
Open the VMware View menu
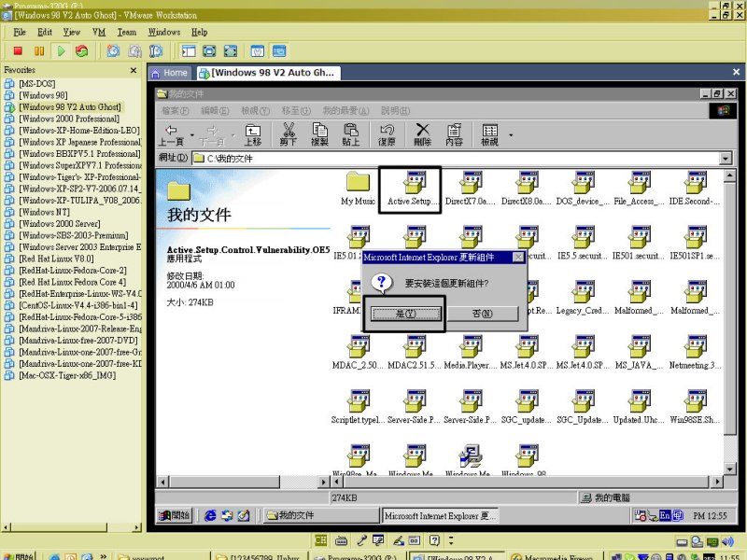(72, 33)
